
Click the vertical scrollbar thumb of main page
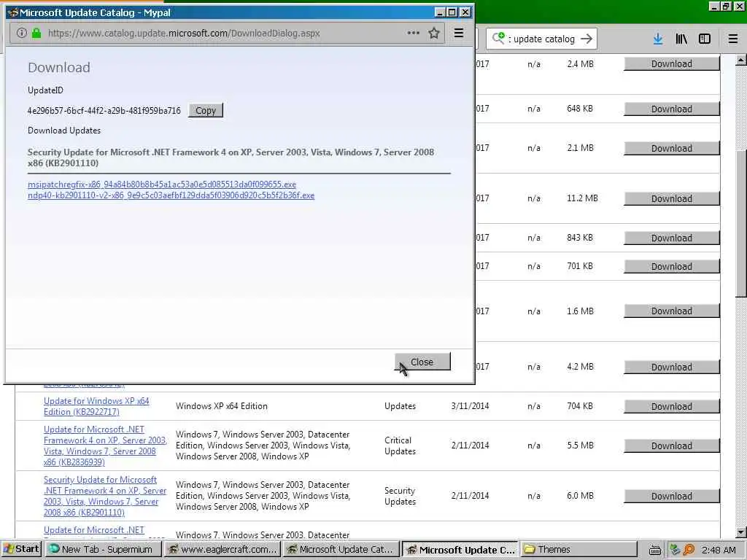741,224
